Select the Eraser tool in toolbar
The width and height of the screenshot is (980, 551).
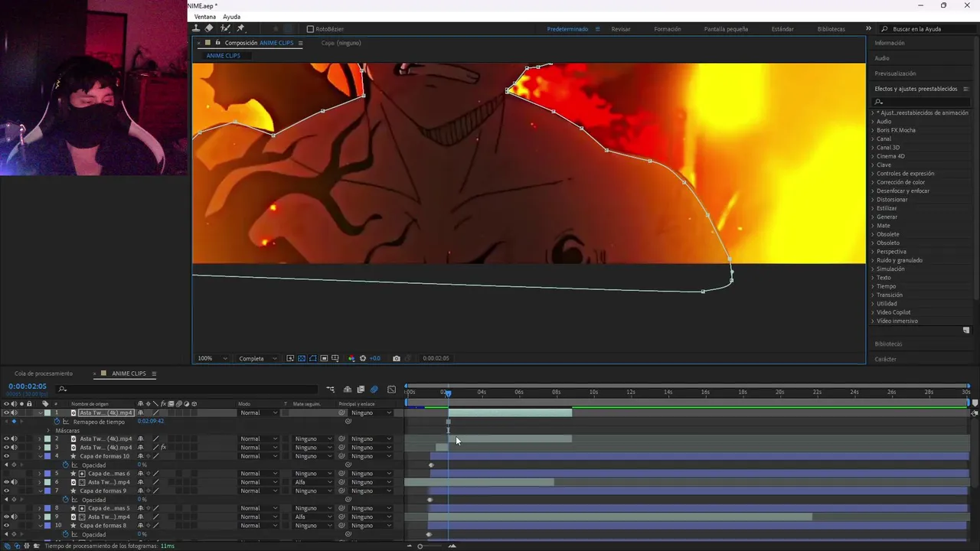point(209,28)
